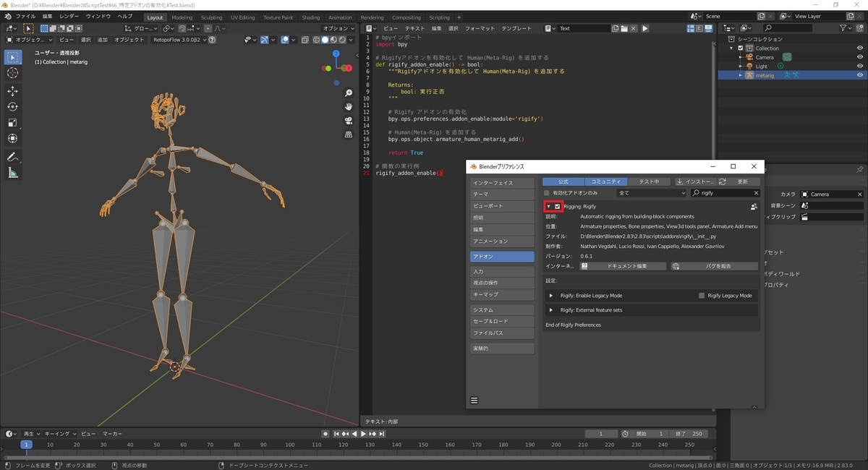This screenshot has width=868, height=470.
Task: Enable the Rigify Legacy Mode checkbox
Action: [702, 296]
